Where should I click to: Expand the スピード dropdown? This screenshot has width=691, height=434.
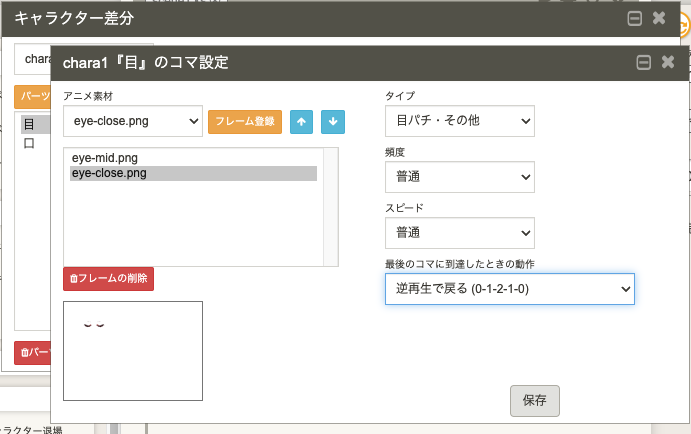pyautogui.click(x=460, y=232)
